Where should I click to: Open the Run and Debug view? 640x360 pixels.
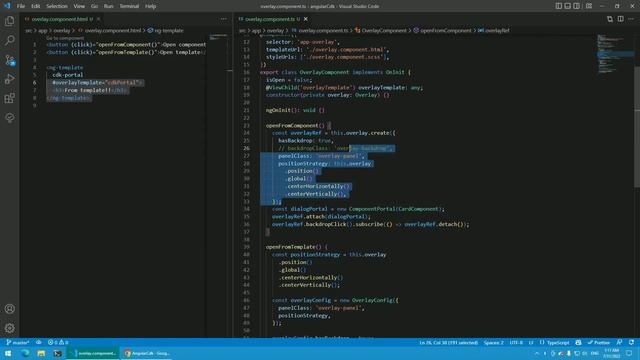[9, 79]
